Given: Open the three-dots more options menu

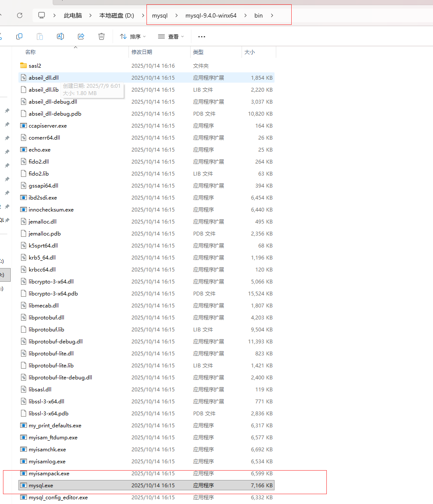Looking at the screenshot, I should (202, 37).
